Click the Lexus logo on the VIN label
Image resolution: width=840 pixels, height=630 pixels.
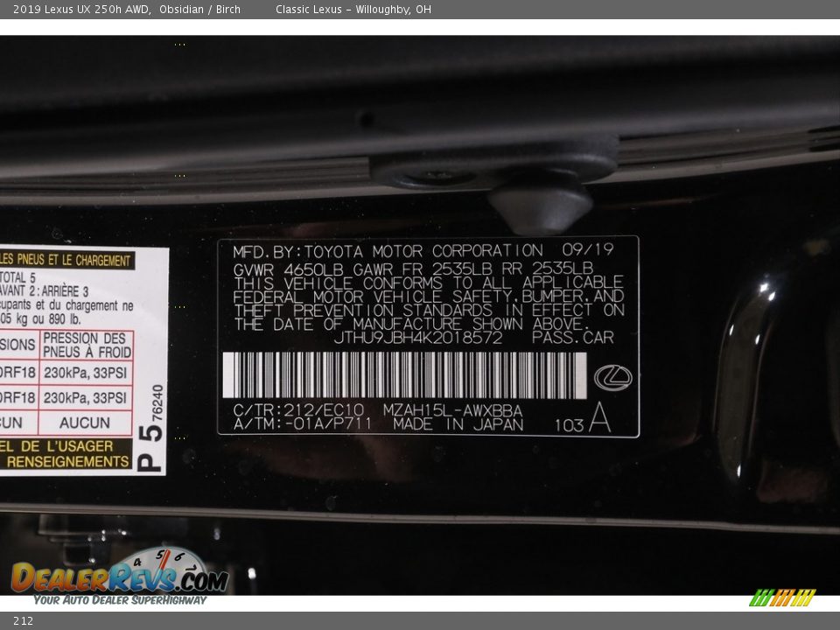(612, 377)
